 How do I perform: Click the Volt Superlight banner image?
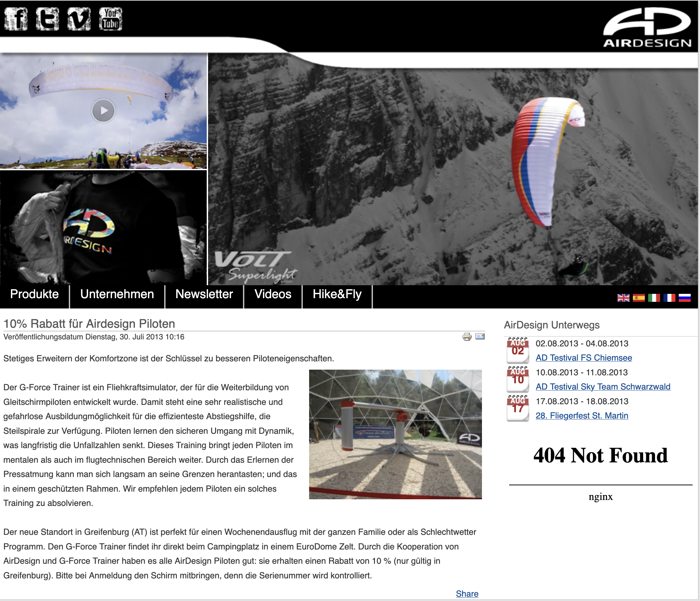453,169
